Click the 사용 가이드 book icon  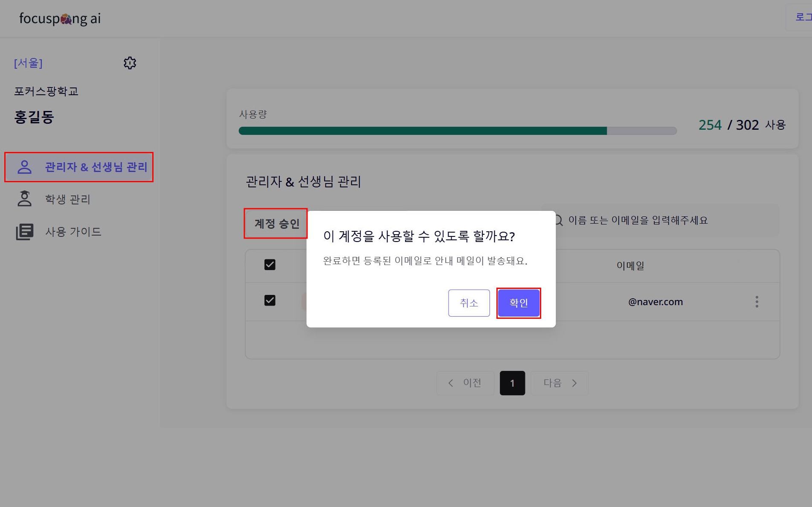click(24, 232)
